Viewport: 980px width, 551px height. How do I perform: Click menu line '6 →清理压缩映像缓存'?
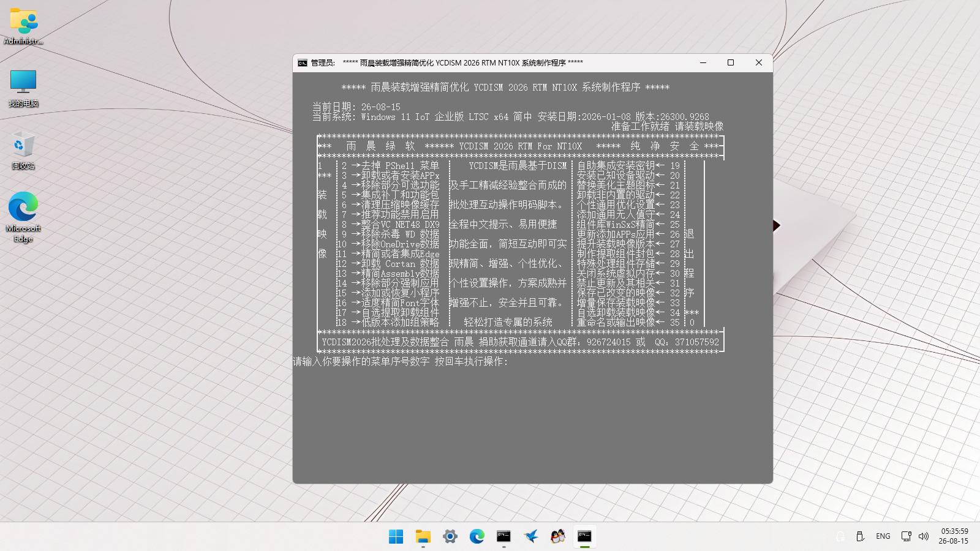390,205
